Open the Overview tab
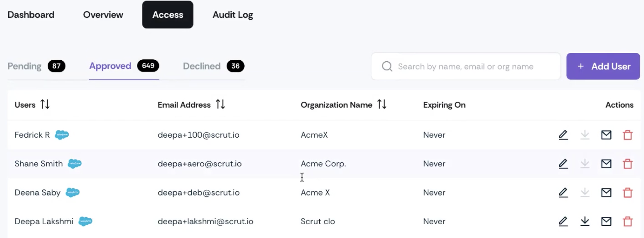The height and width of the screenshot is (238, 644). 103,15
